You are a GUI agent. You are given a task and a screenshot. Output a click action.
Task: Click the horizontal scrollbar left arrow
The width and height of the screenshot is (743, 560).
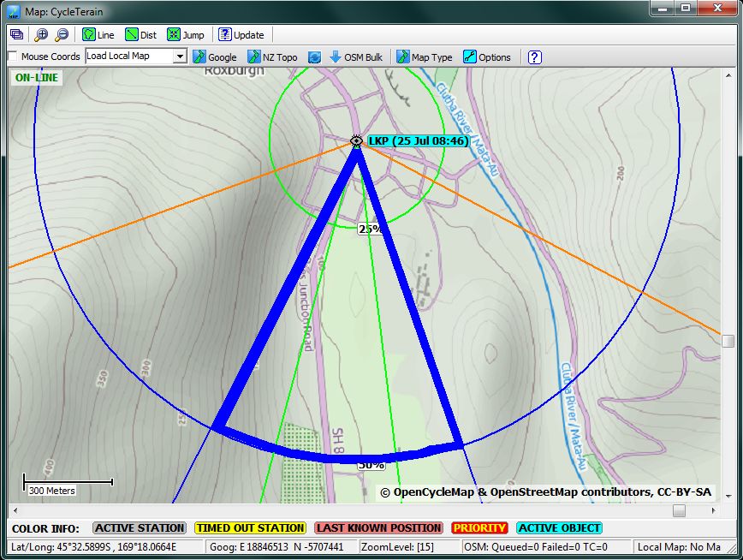[x=16, y=510]
